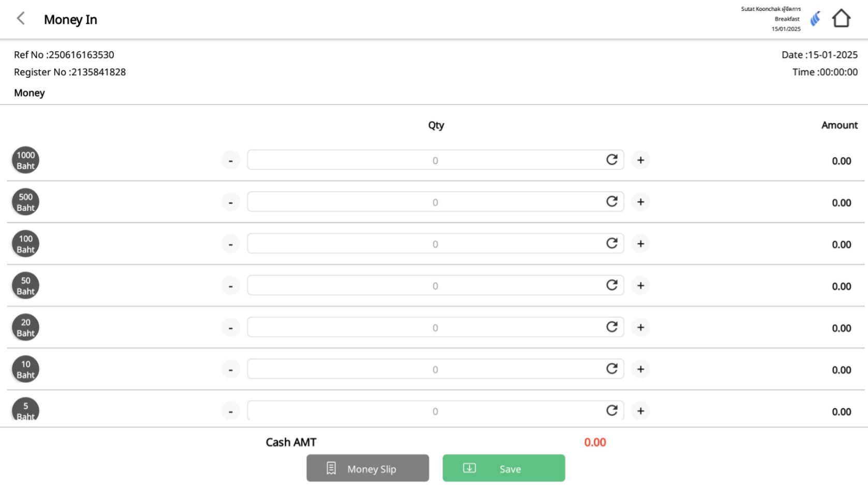Reset the 50 Baht quantity field
The width and height of the screenshot is (868, 488).
click(x=612, y=285)
